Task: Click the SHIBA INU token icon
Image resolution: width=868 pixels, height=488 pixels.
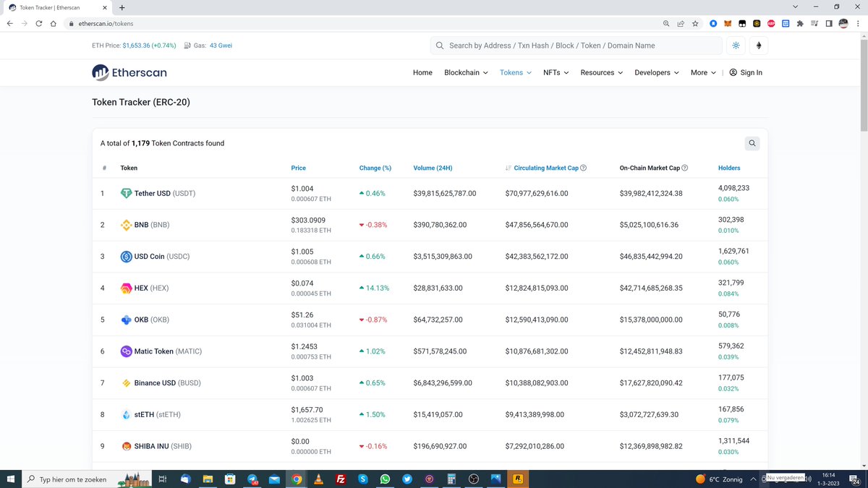Action: pyautogui.click(x=126, y=446)
